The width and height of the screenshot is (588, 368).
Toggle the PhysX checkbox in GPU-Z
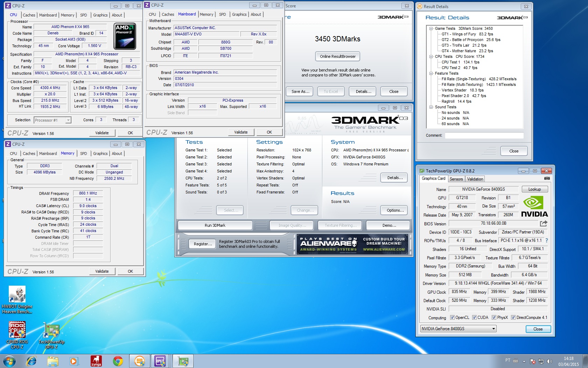click(494, 318)
